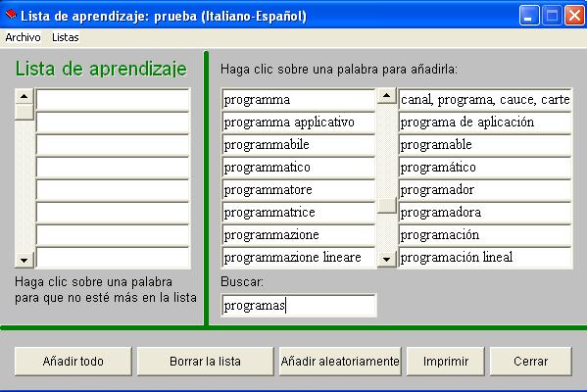The image size is (587, 392).
Task: Click down arrow of dictionary results scrollbar
Action: click(x=387, y=259)
